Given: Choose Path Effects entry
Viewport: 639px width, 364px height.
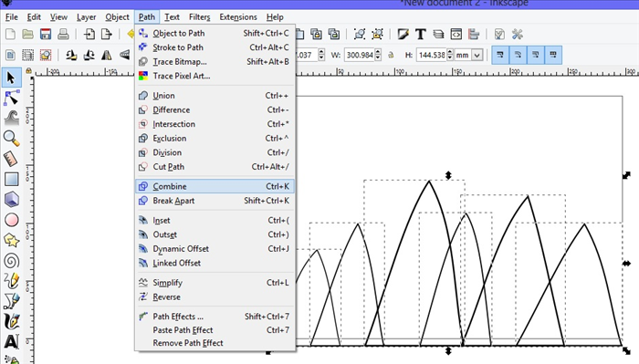Looking at the screenshot, I should click(x=215, y=316).
